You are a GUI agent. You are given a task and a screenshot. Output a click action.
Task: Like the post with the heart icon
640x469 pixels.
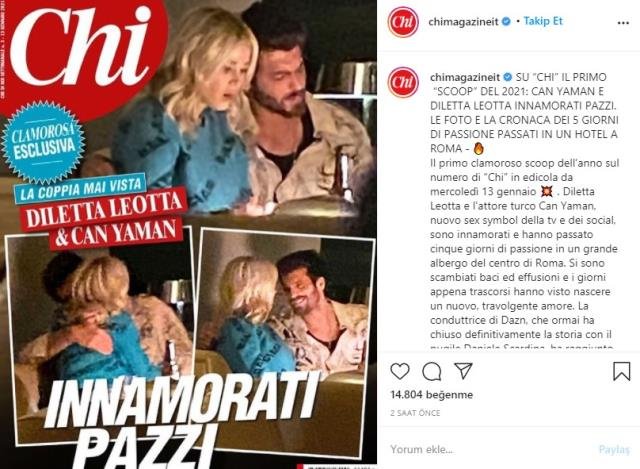400,371
